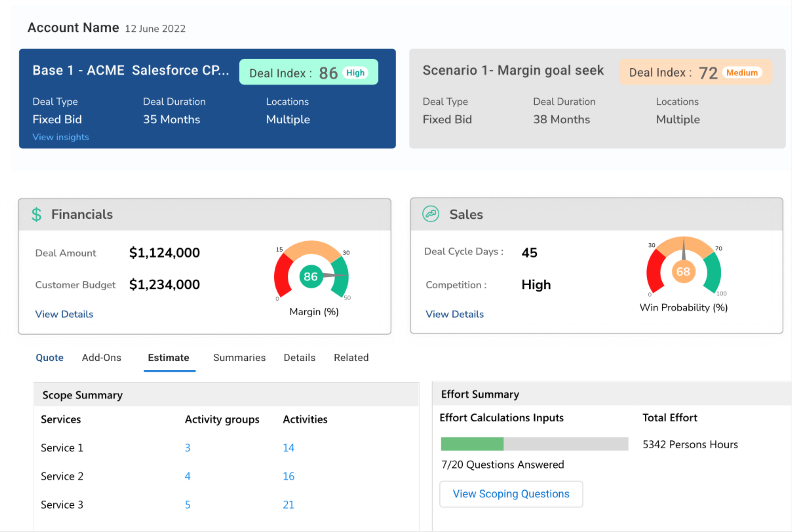The image size is (792, 532).
Task: Open View Details in Sales panel
Action: (454, 314)
